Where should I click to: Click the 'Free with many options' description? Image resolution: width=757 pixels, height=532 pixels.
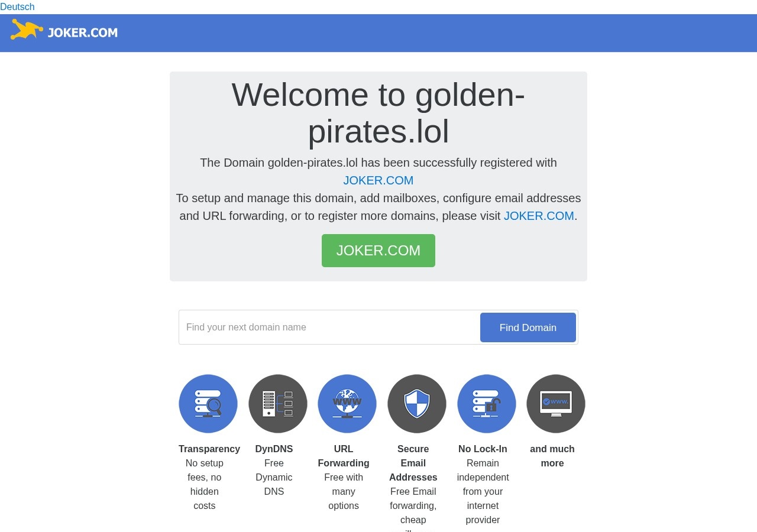pos(344,491)
